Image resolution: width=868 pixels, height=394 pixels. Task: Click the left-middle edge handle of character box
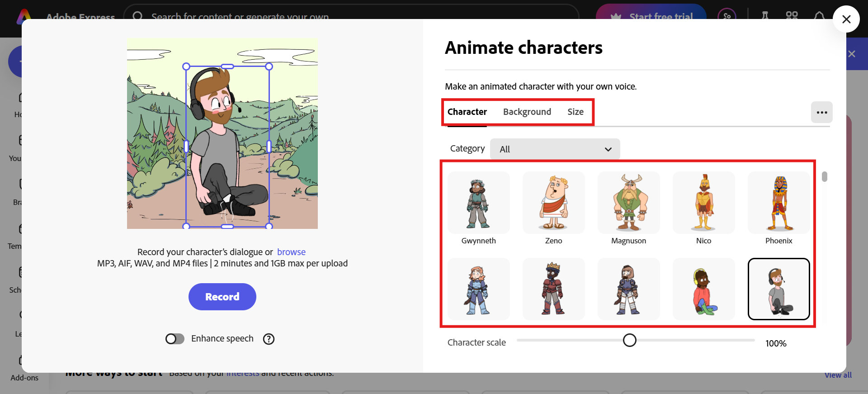(x=186, y=146)
